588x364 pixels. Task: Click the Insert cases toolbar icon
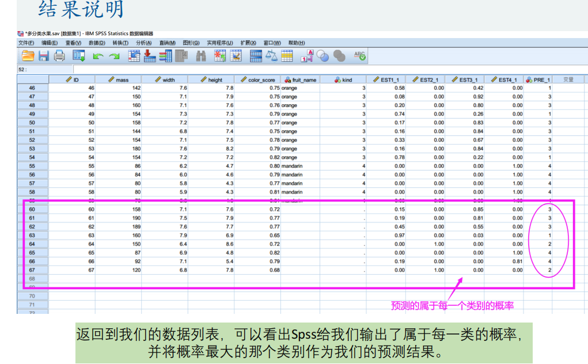(220, 56)
